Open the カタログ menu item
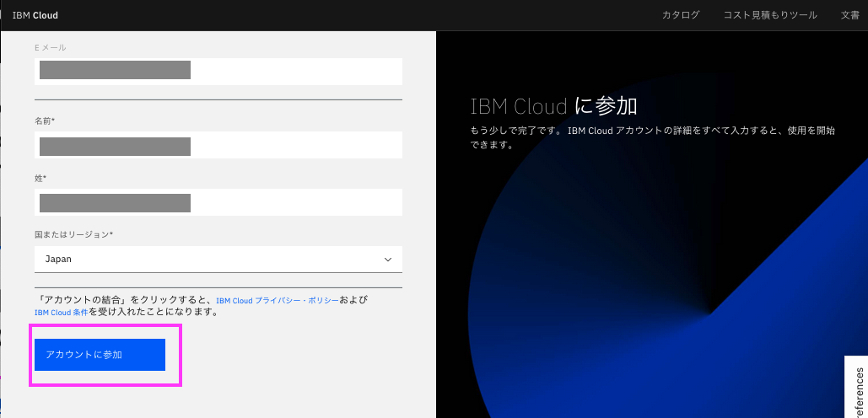868x418 pixels. click(681, 15)
